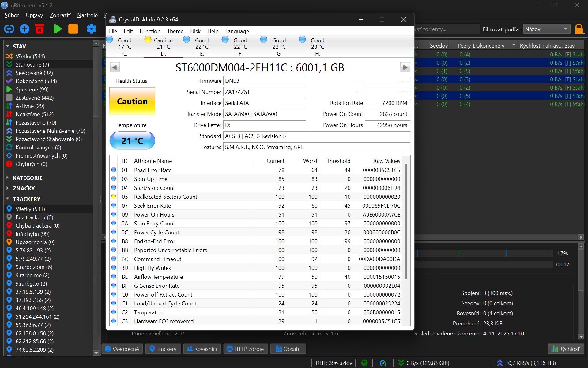This screenshot has height=368, width=588.
Task: Open qBittorrent settings gear icon
Action: pyautogui.click(x=91, y=29)
